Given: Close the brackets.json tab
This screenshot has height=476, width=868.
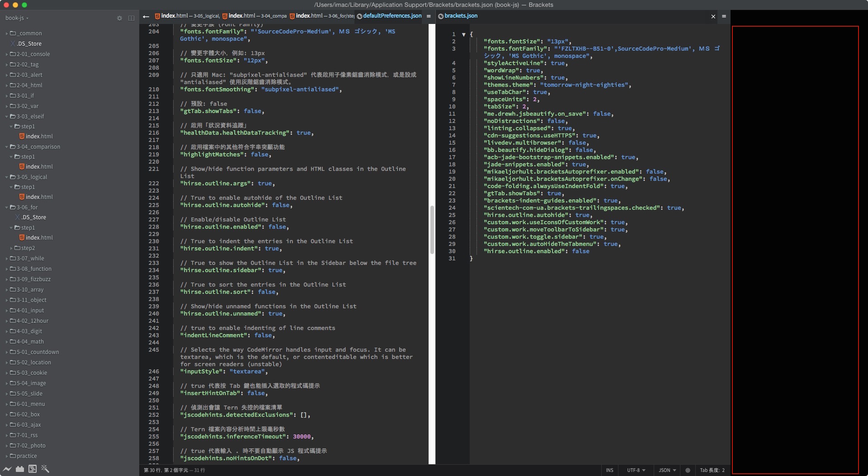Looking at the screenshot, I should click(x=713, y=17).
